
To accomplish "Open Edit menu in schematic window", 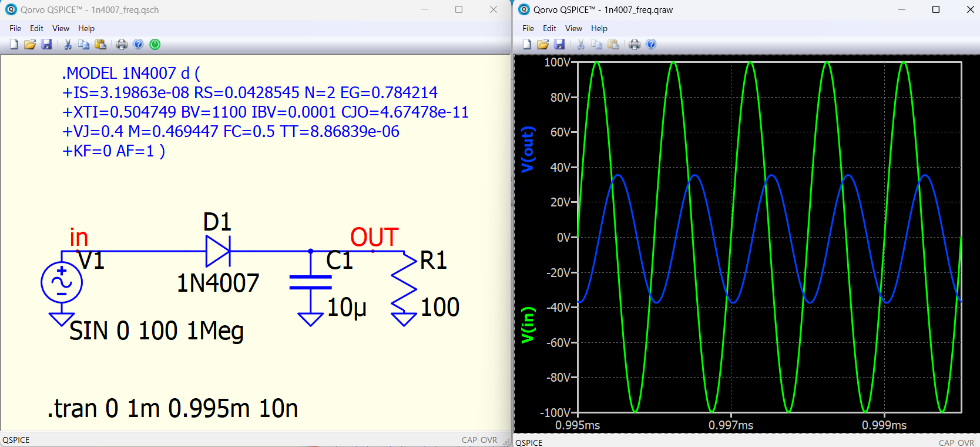I will pos(36,28).
